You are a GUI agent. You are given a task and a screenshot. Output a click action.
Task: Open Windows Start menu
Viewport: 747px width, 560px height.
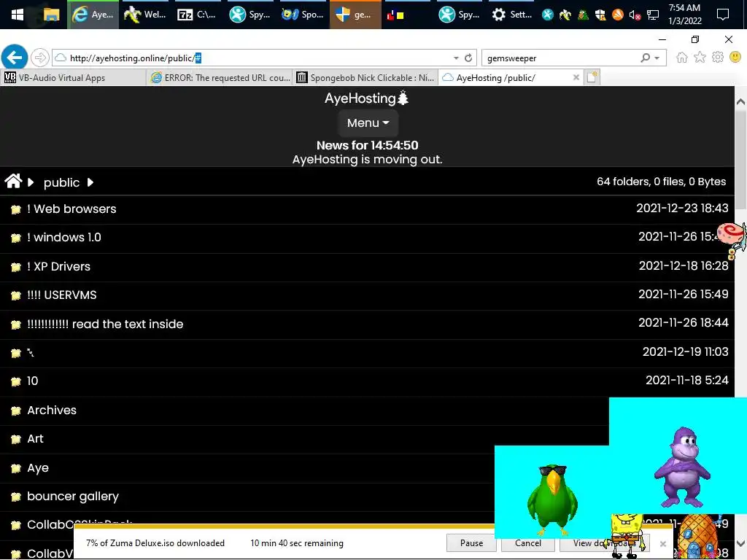[x=18, y=15]
